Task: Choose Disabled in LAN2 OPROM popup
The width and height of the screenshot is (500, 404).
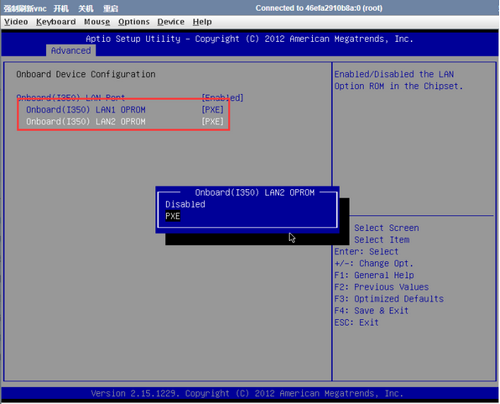Action: [x=185, y=204]
